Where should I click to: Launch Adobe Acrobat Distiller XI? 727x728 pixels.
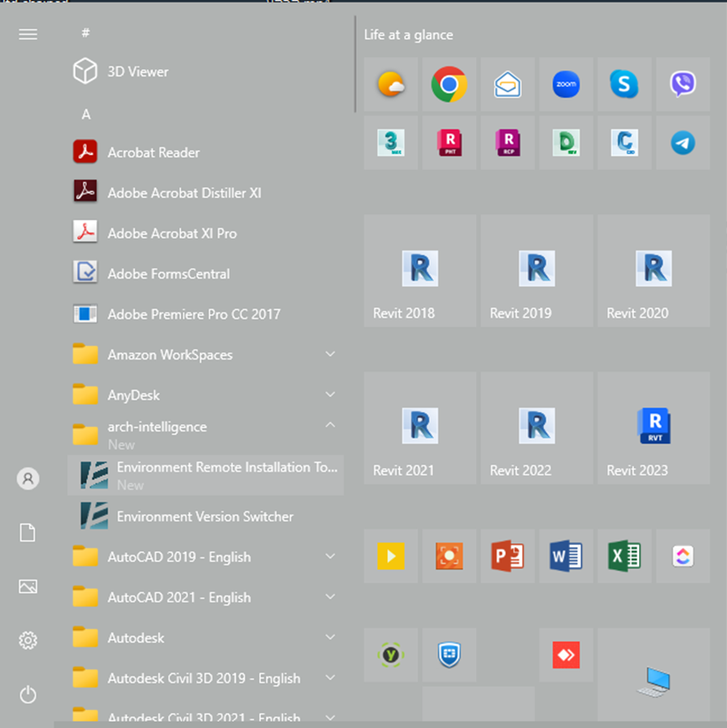(x=206, y=193)
